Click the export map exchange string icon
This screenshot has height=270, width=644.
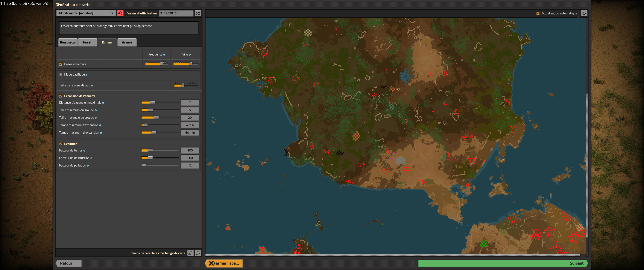[198, 253]
